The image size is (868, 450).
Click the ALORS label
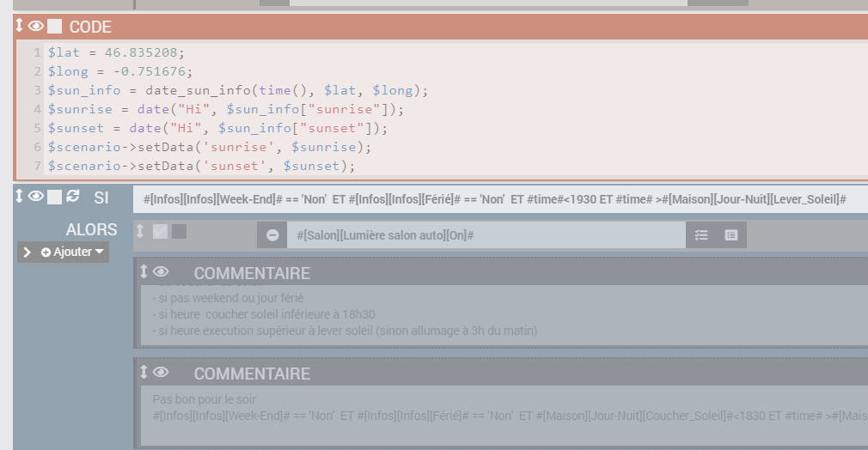tap(91, 229)
